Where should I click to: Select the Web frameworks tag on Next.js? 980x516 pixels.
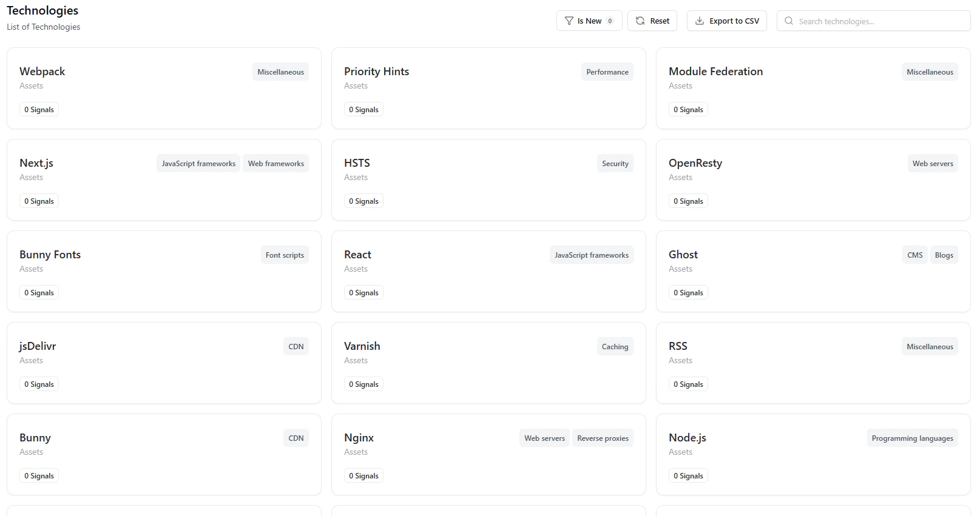click(276, 163)
